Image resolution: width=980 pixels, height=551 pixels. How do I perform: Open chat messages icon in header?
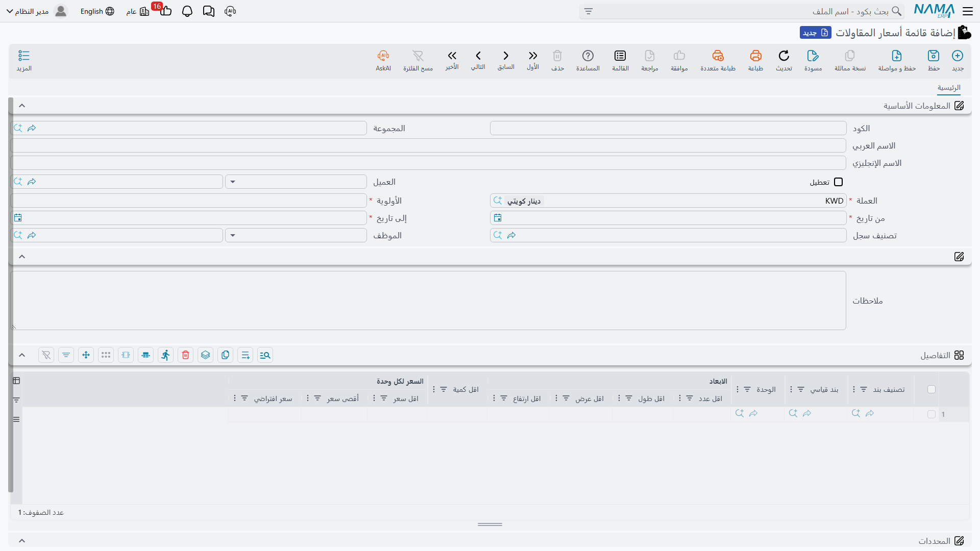pyautogui.click(x=209, y=11)
